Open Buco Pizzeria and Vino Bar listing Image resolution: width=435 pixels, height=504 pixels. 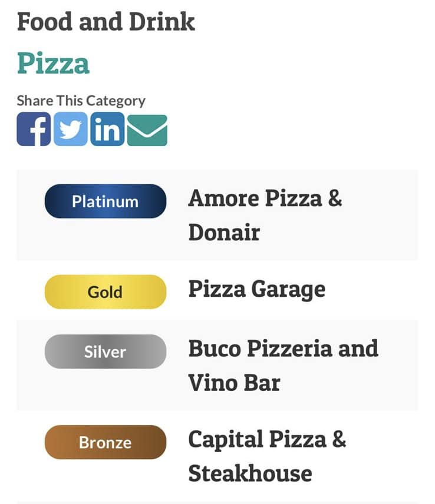[283, 366]
